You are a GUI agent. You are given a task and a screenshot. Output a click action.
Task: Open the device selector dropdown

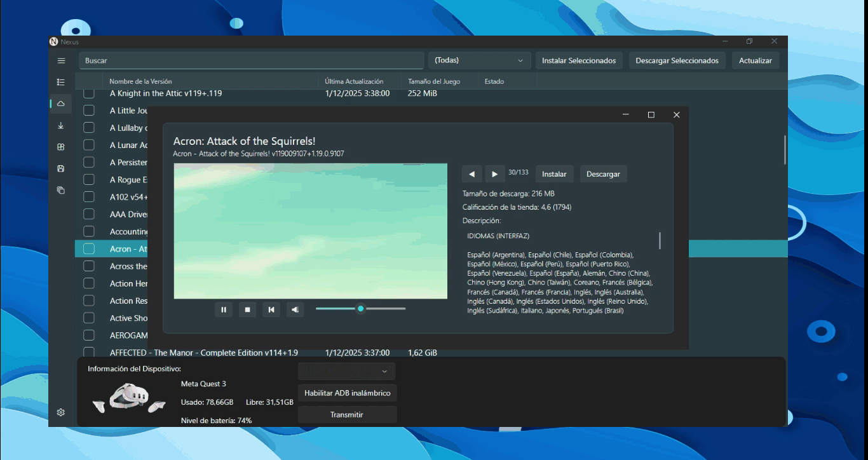[346, 371]
